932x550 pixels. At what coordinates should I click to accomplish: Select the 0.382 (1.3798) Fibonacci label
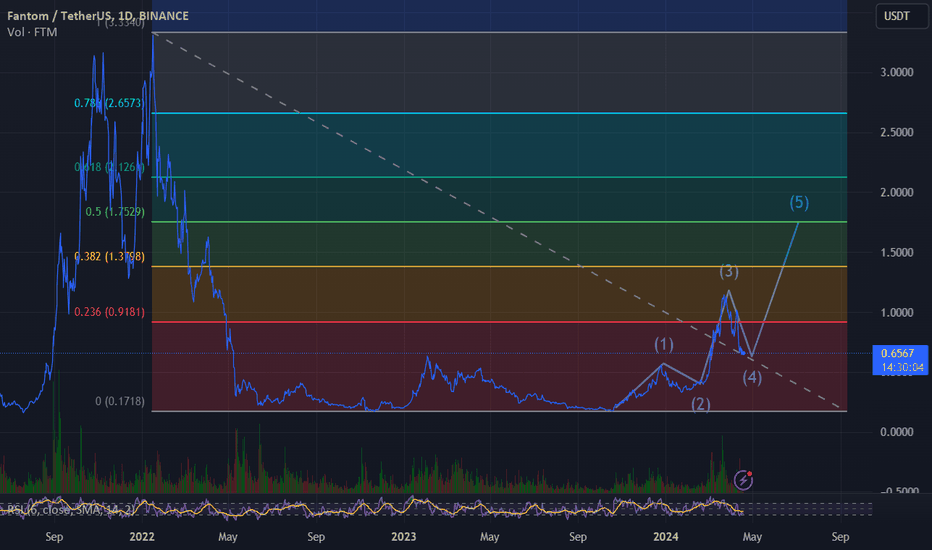pyautogui.click(x=109, y=257)
